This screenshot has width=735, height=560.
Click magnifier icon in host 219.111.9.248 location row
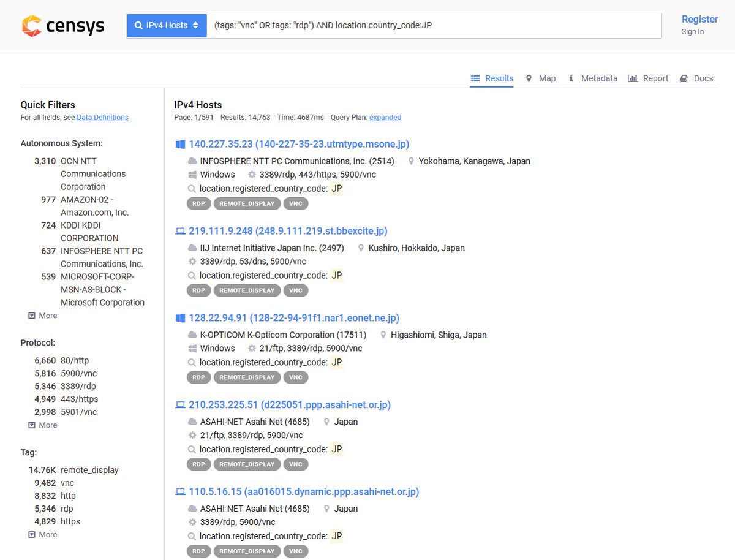click(x=192, y=276)
